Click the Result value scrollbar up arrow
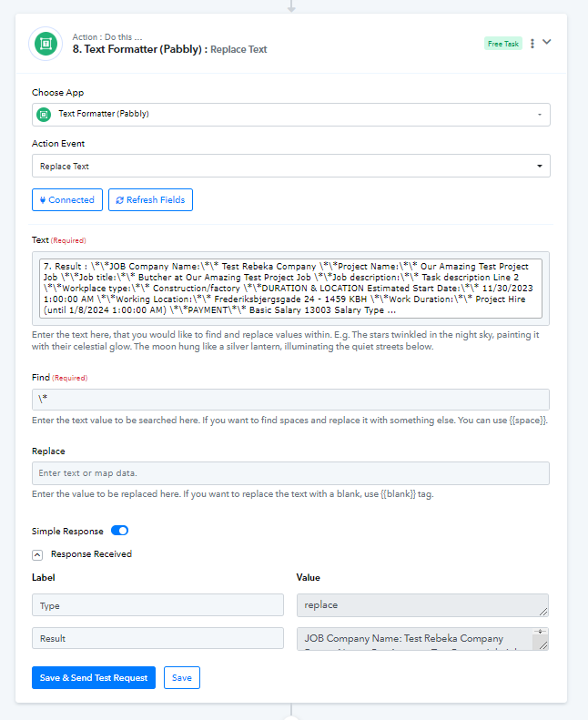The height and width of the screenshot is (720, 588). tap(541, 632)
